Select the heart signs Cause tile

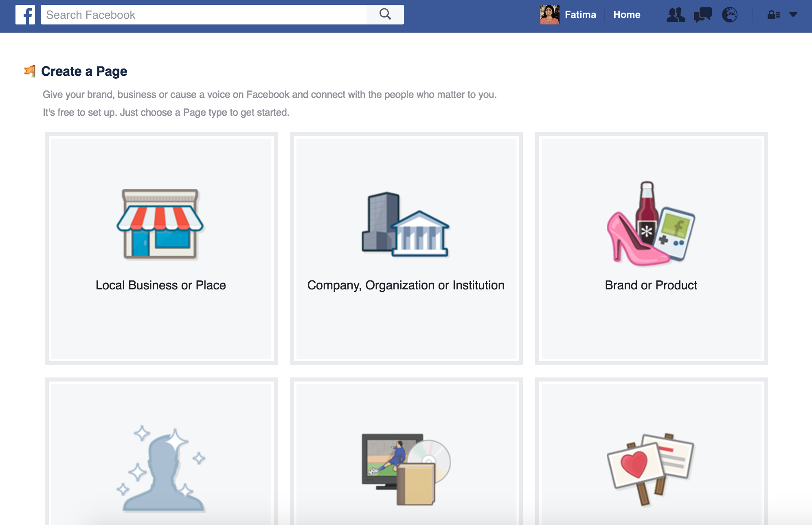pyautogui.click(x=651, y=469)
